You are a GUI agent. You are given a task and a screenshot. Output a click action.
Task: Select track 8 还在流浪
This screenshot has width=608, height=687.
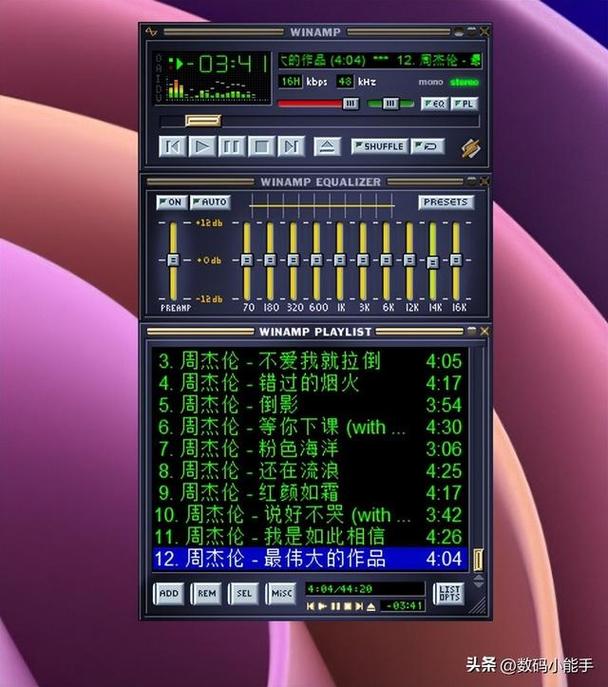(x=310, y=471)
